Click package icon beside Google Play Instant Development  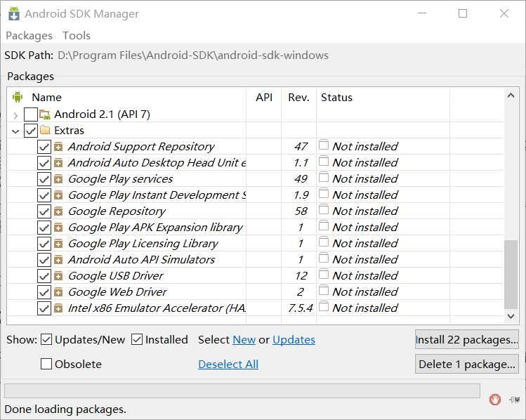pos(58,195)
